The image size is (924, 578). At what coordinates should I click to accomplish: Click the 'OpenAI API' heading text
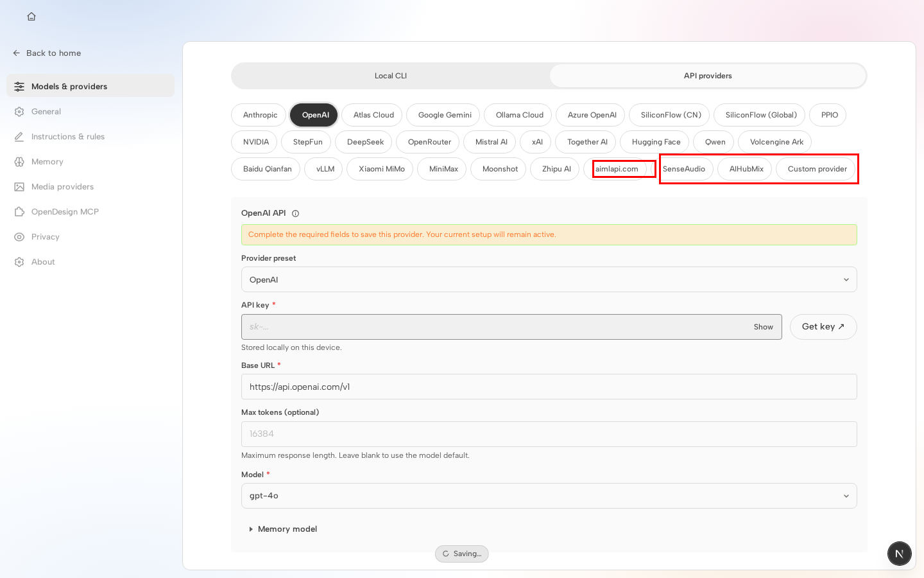pos(264,213)
